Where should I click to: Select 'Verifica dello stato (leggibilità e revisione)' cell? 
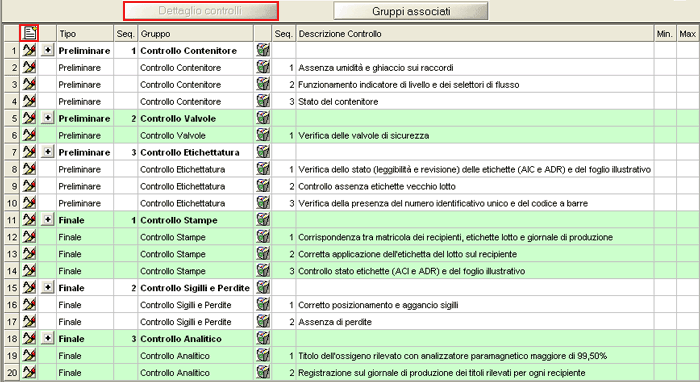click(475, 169)
